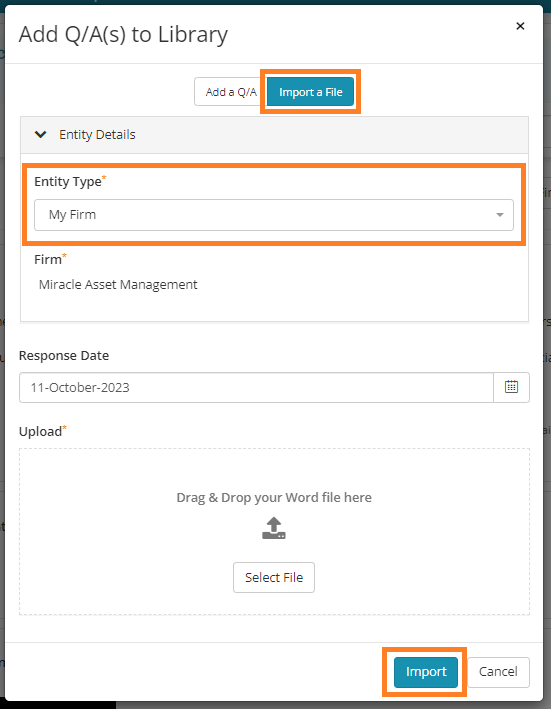Open the calendar date picker icon
Screen dimensions: 551x709
coord(511,388)
